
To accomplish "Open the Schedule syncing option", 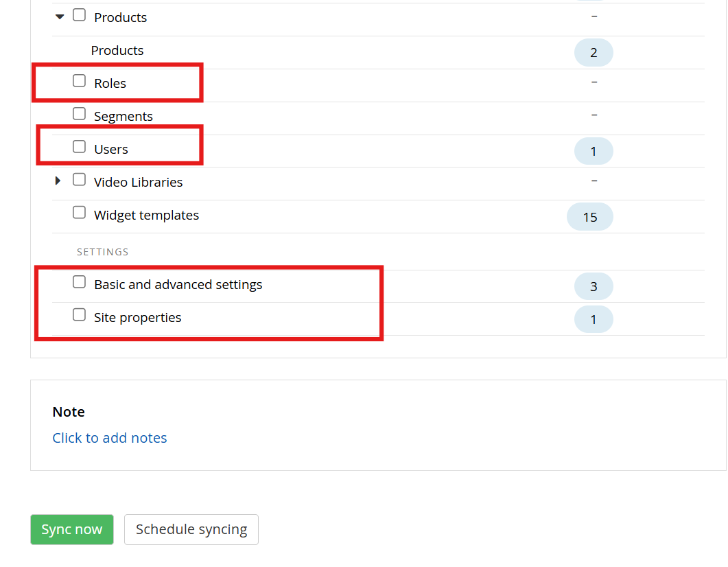I will point(191,529).
